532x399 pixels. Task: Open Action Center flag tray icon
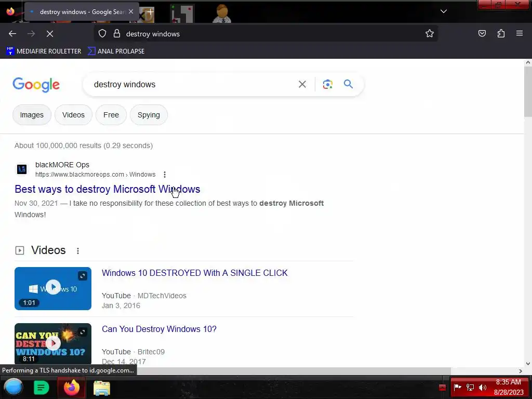(457, 387)
